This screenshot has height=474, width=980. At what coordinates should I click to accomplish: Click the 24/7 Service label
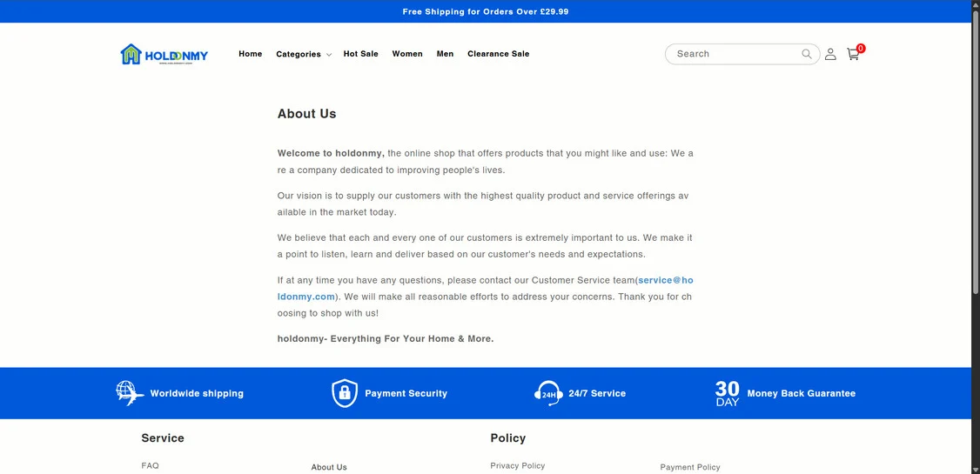click(597, 393)
